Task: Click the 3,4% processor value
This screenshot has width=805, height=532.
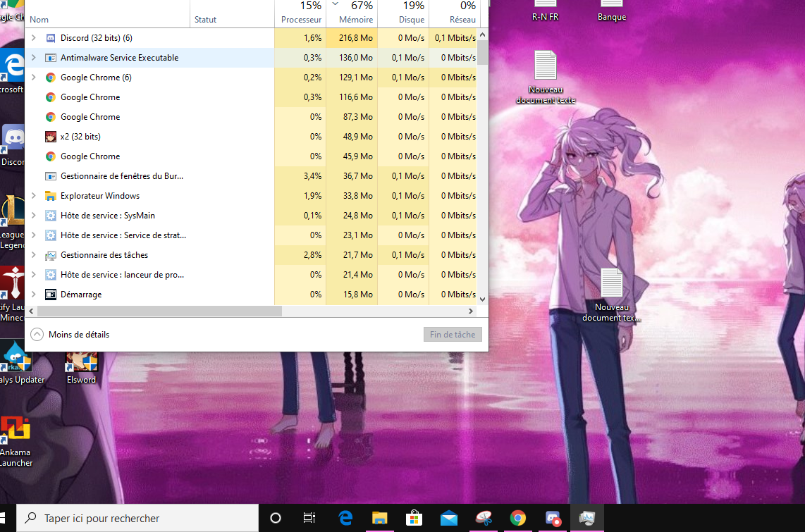Action: tap(313, 176)
